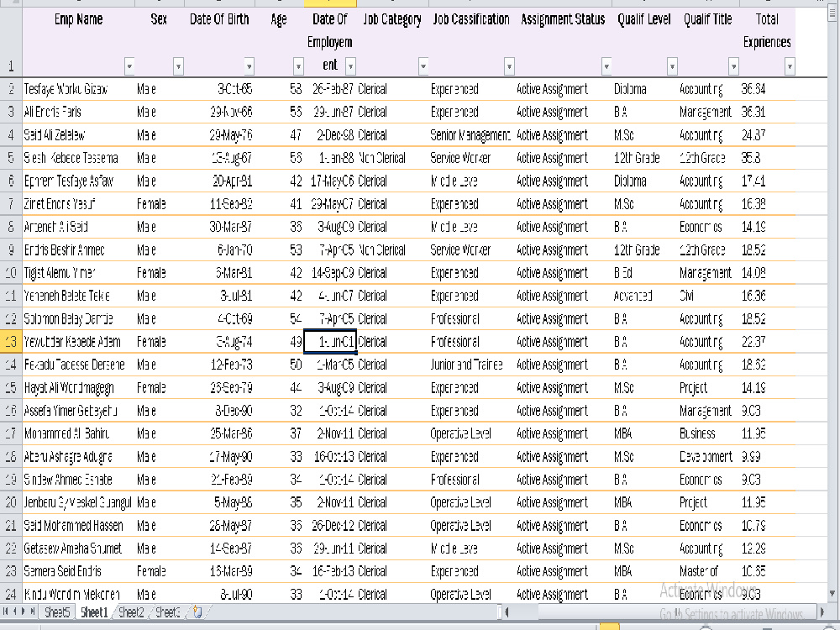Screen dimensions: 840x630
Task: Select the Emp Name header cell
Action: coord(78,42)
